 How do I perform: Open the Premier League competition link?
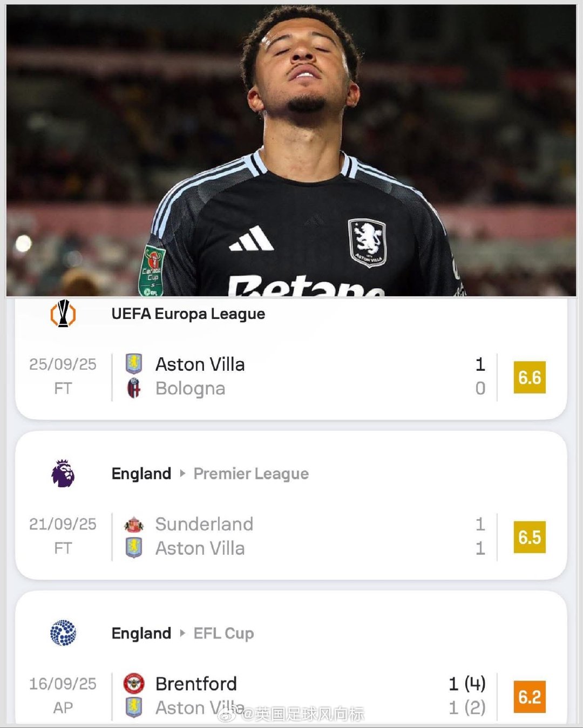click(x=251, y=473)
